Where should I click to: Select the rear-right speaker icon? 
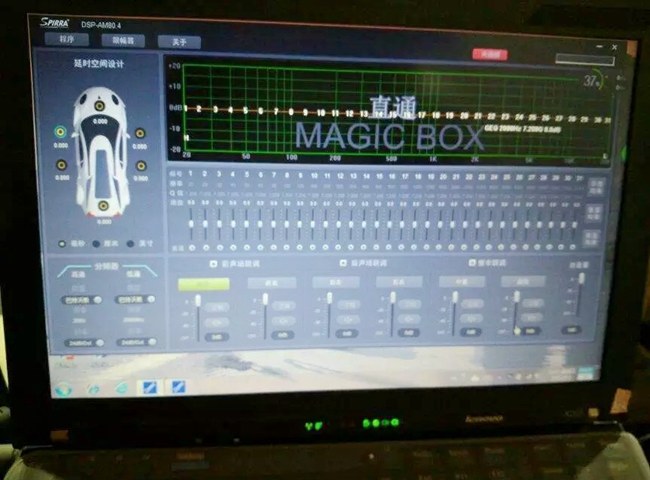pos(141,166)
